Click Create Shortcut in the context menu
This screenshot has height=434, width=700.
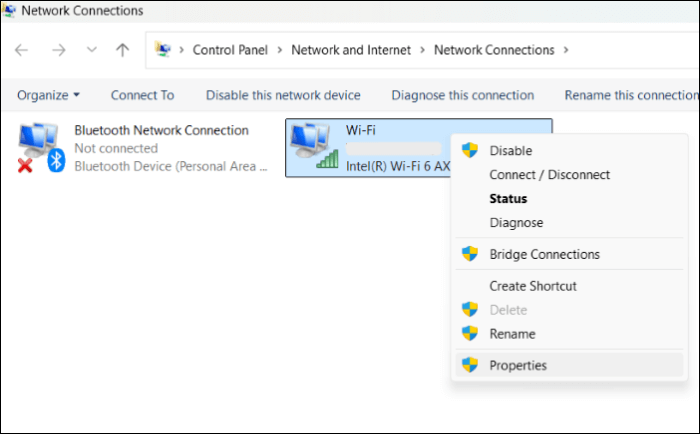532,286
